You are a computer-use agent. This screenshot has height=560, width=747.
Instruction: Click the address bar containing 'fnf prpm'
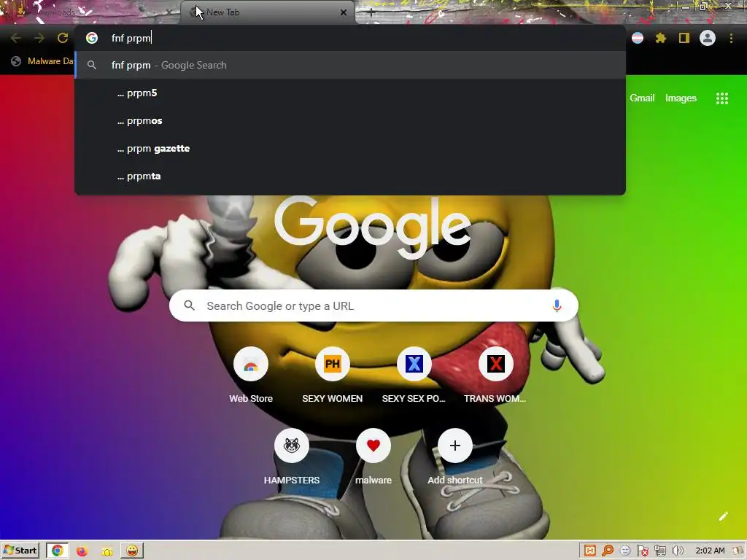[x=350, y=38]
